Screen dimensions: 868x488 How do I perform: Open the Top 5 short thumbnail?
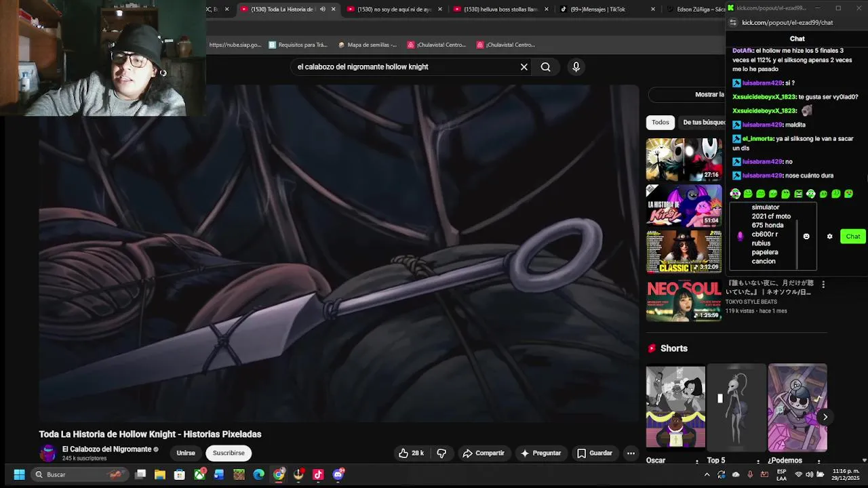point(736,408)
